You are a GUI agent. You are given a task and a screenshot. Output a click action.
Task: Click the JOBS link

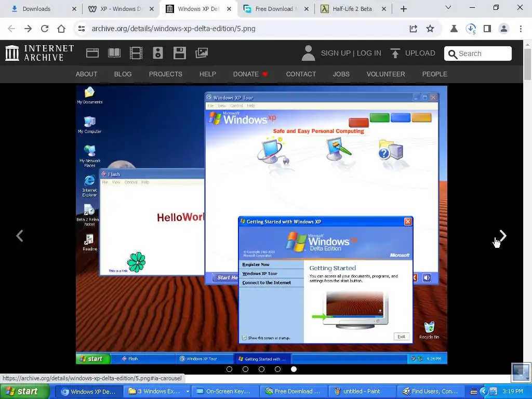tap(341, 74)
